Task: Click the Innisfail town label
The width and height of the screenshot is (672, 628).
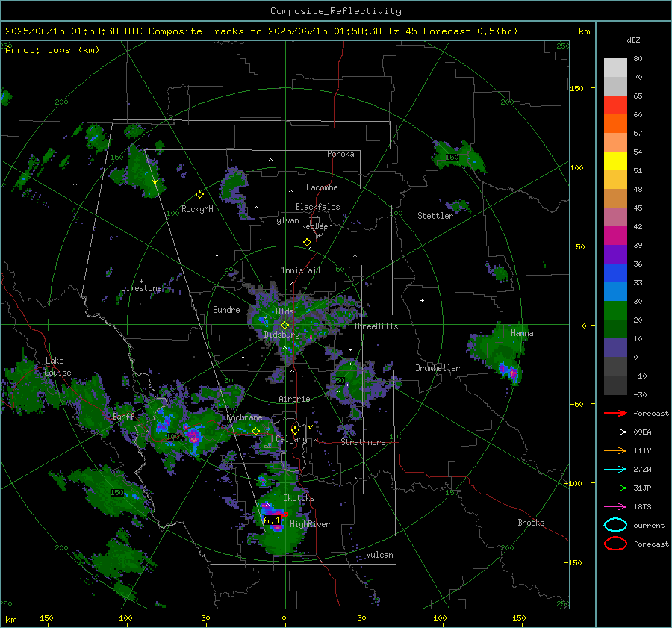Action: [x=301, y=270]
